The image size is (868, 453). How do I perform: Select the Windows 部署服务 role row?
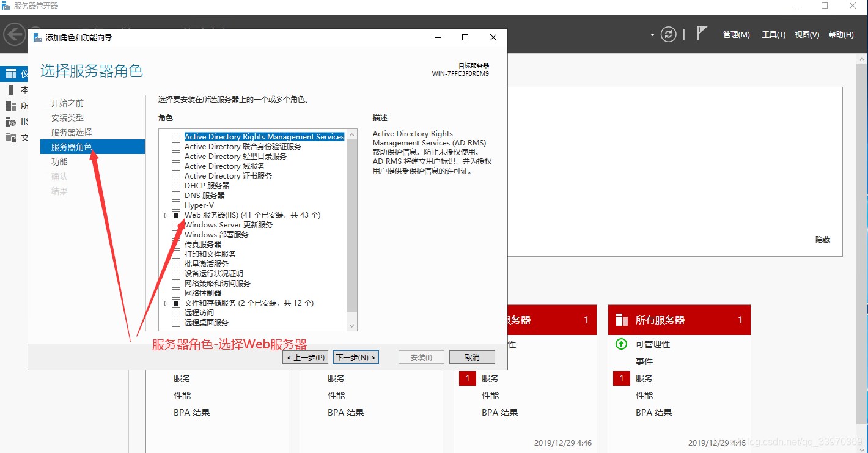tap(216, 235)
